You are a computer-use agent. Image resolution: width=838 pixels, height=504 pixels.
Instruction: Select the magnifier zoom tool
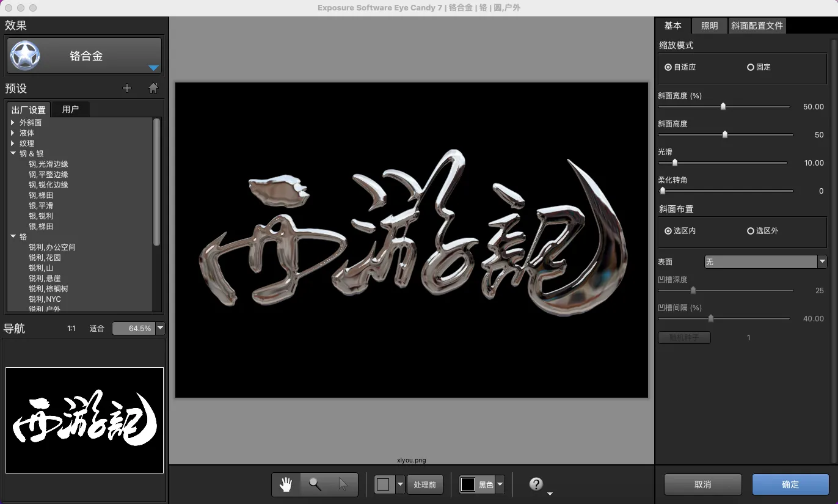tap(315, 484)
